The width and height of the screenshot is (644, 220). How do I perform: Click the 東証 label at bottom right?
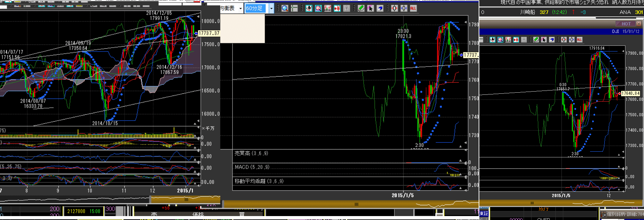pos(484,214)
